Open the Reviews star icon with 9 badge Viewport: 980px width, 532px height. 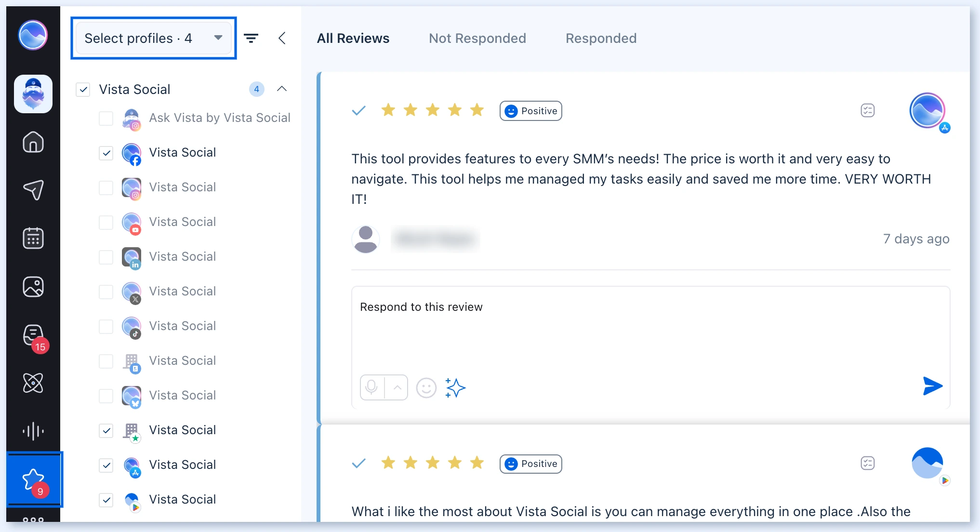(34, 479)
